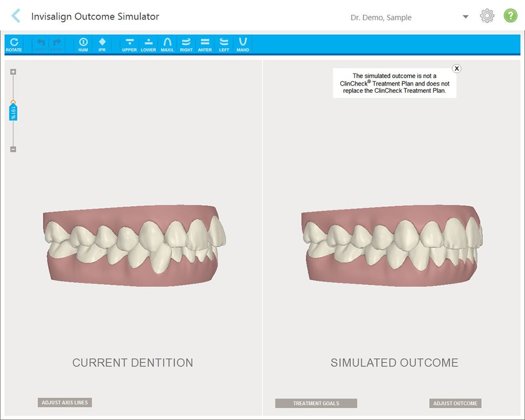
Task: Zoom in with the plus button
Action: 13,72
